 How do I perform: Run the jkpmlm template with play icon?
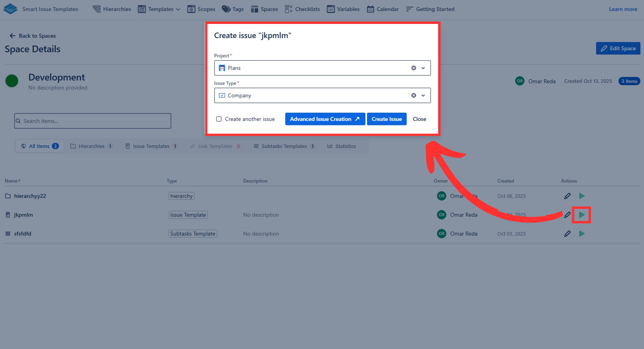[x=582, y=215]
